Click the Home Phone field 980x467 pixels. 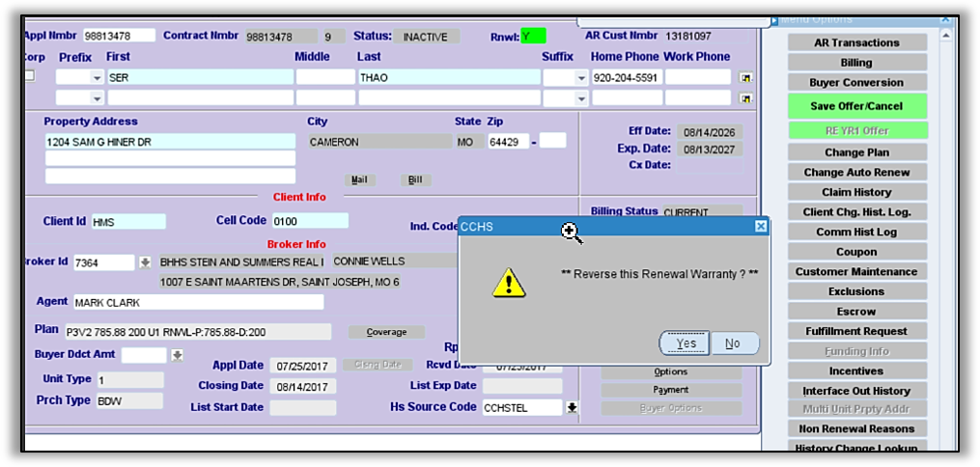[627, 77]
